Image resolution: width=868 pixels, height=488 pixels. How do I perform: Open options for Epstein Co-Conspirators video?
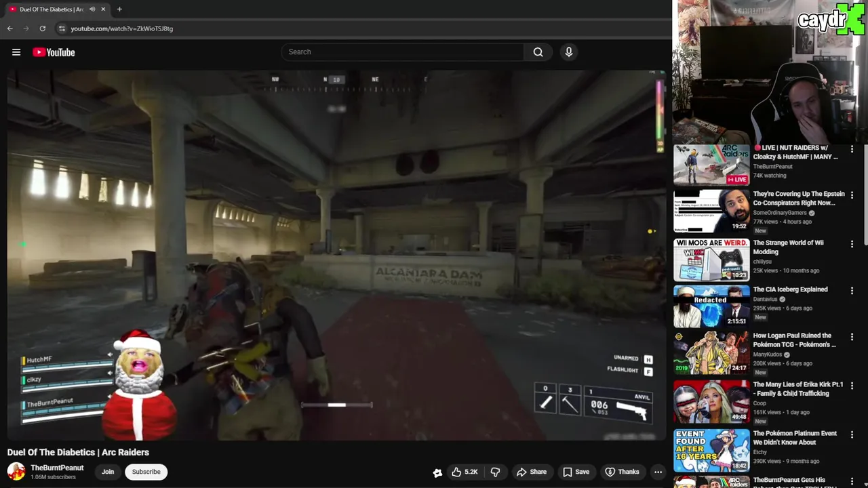click(x=852, y=196)
